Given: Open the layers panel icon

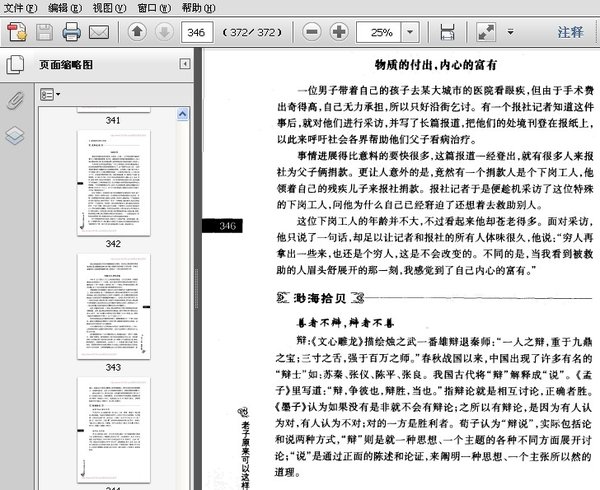Looking at the screenshot, I should tap(15, 135).
